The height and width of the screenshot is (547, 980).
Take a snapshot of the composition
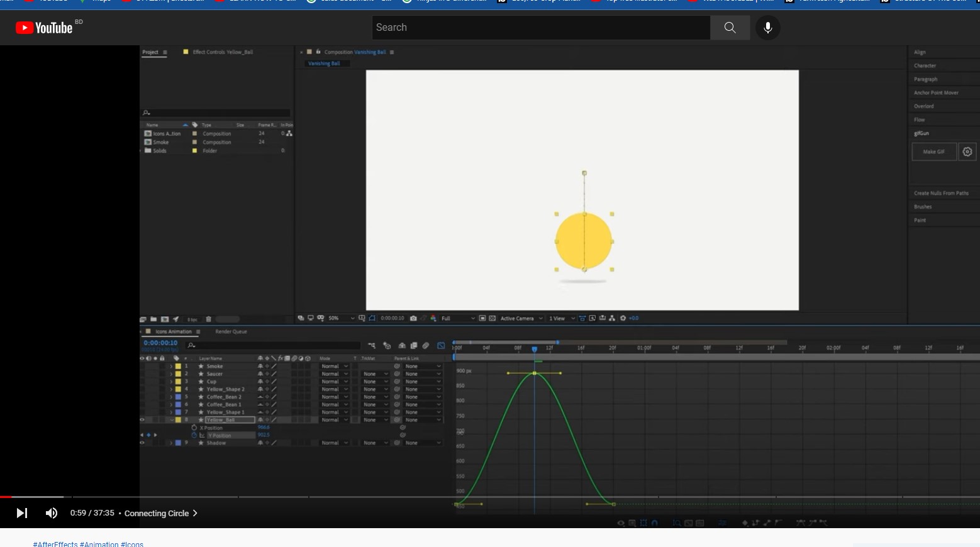[413, 318]
